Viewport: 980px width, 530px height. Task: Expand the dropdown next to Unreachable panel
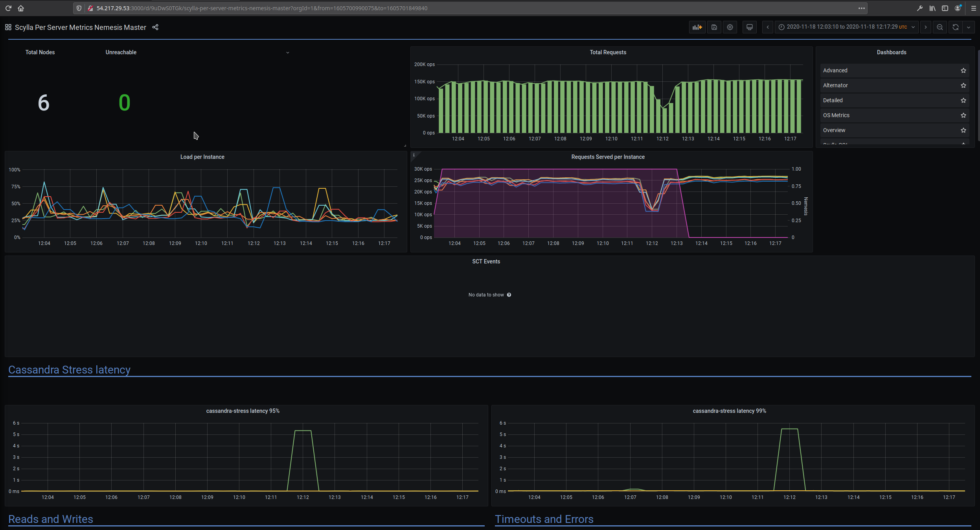(287, 52)
